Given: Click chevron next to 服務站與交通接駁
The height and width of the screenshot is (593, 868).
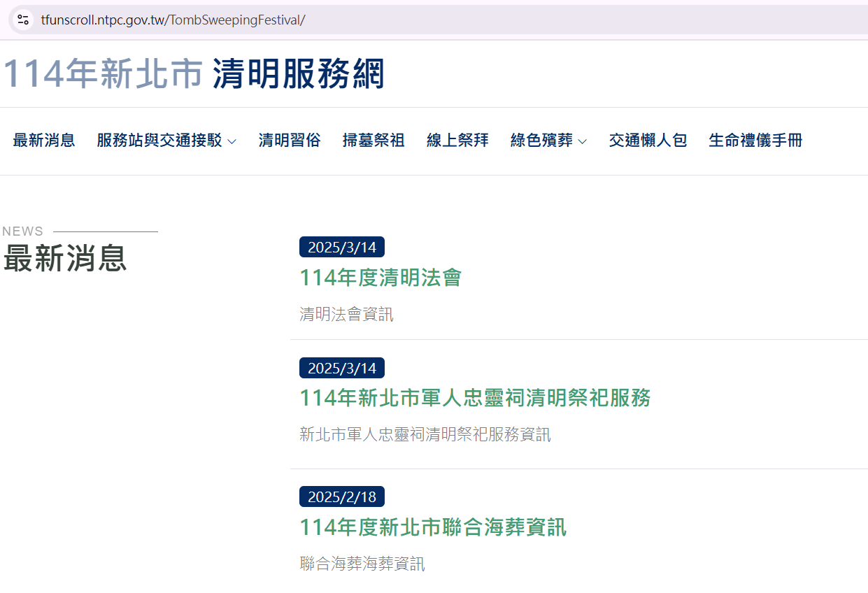Looking at the screenshot, I should [232, 142].
